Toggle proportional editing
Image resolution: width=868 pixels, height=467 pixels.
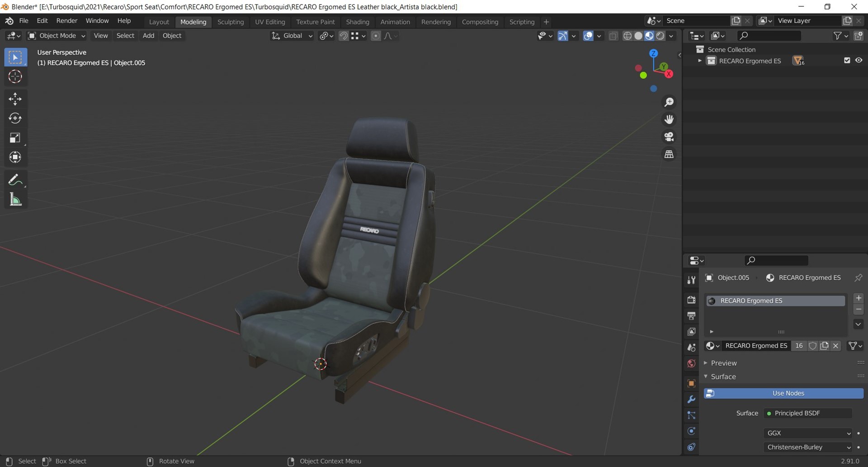point(376,36)
